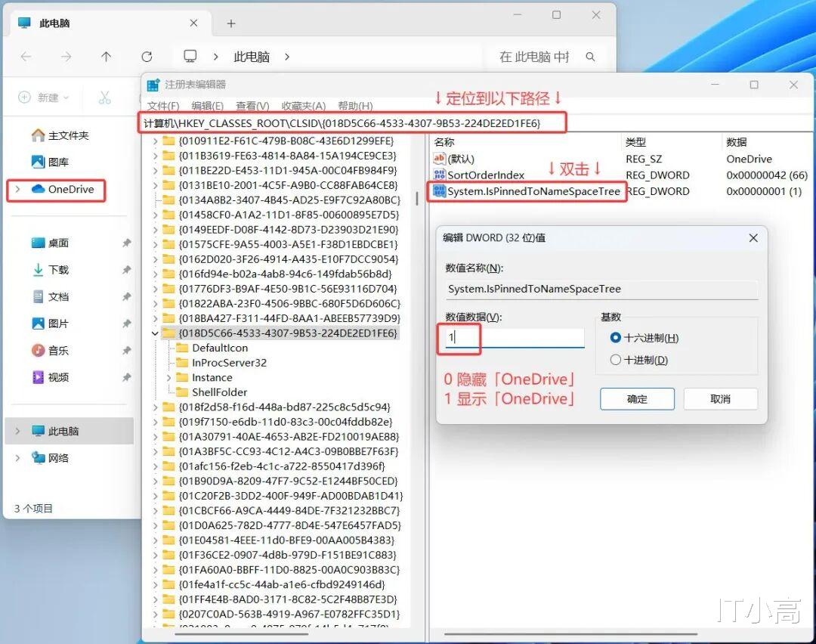Viewport: 816px width, 644px height.
Task: Click the DefaultIcon folder icon in tree
Action: 182,348
